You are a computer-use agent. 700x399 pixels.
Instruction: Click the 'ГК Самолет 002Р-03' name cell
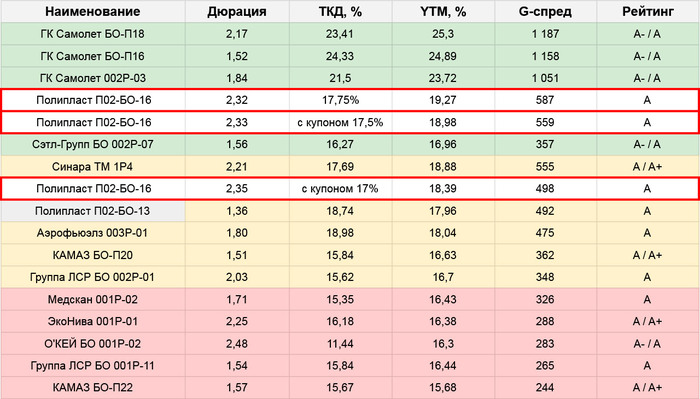[93, 78]
